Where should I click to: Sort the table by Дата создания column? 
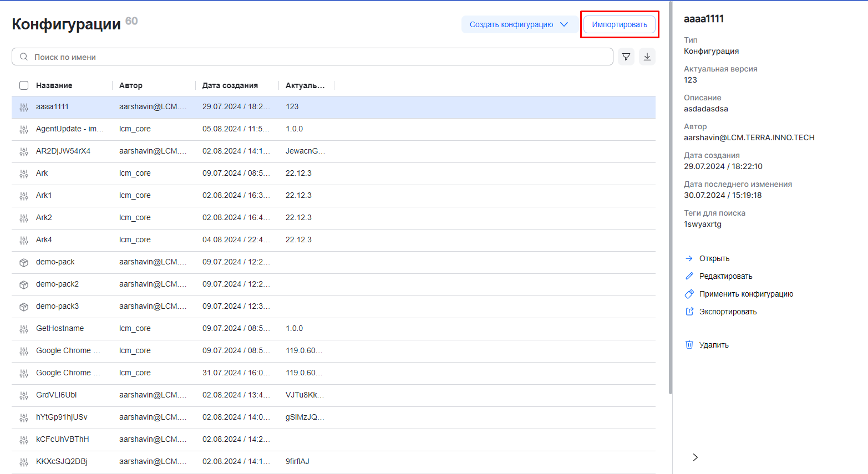click(230, 85)
